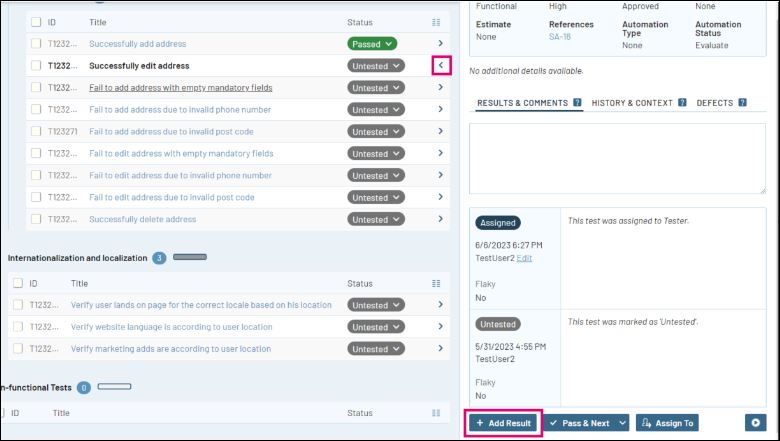This screenshot has width=780, height=441.
Task: Tick checkbox for Verify website language test
Action: click(x=18, y=327)
